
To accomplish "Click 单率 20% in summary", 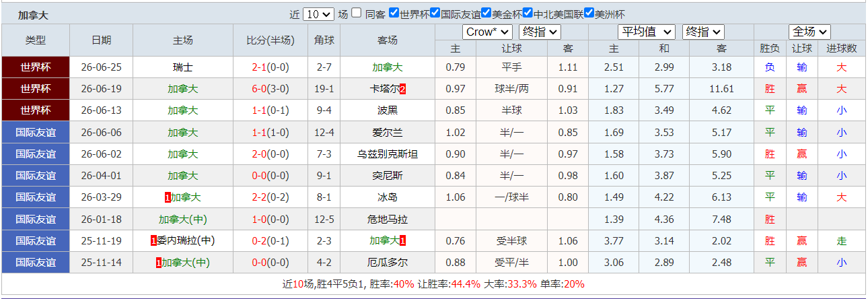I will pos(575,284).
